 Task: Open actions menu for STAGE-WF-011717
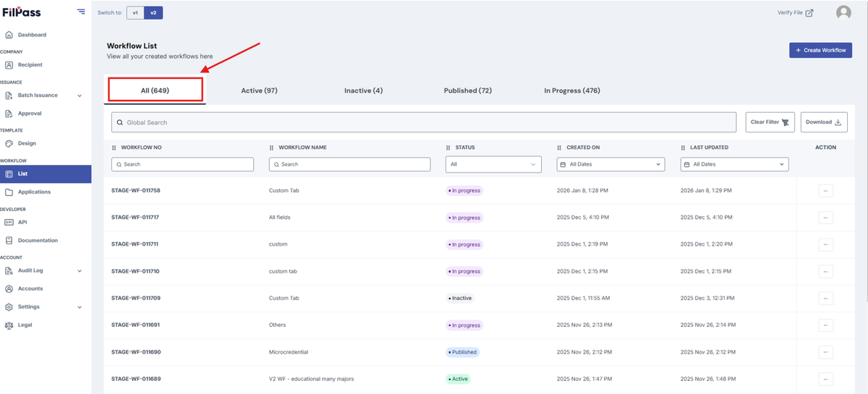click(825, 218)
